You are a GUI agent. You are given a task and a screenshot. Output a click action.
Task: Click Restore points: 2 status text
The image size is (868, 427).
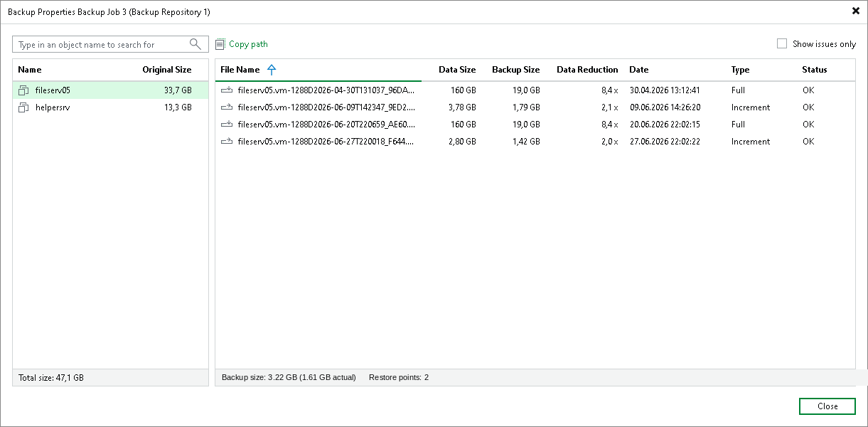coord(399,377)
